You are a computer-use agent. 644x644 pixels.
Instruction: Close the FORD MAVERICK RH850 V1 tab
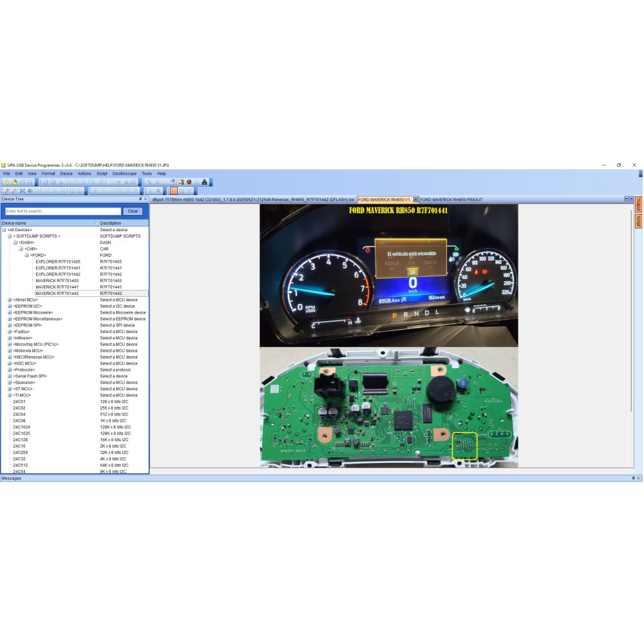click(415, 200)
